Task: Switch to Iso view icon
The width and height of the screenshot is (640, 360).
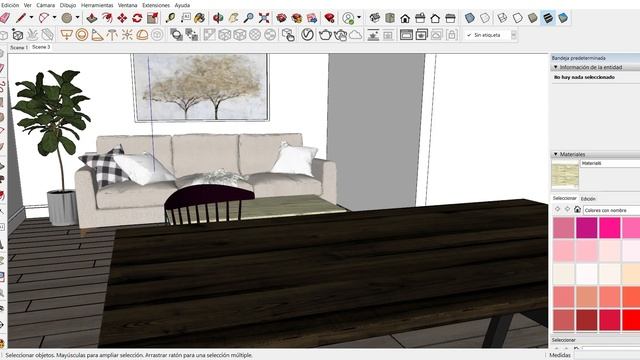Action: coord(375,18)
